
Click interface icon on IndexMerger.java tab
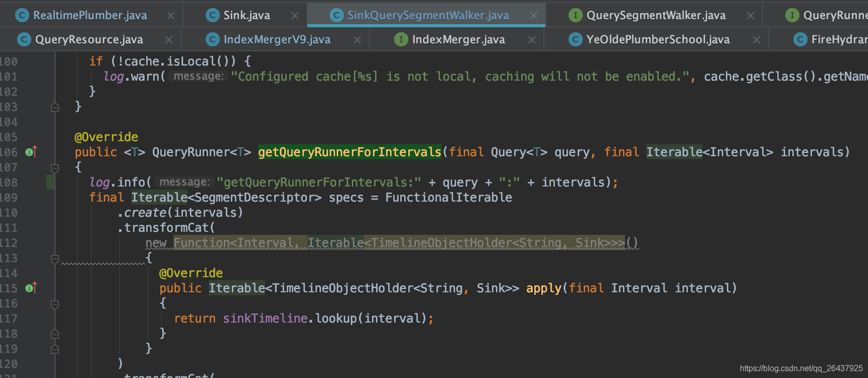click(401, 39)
